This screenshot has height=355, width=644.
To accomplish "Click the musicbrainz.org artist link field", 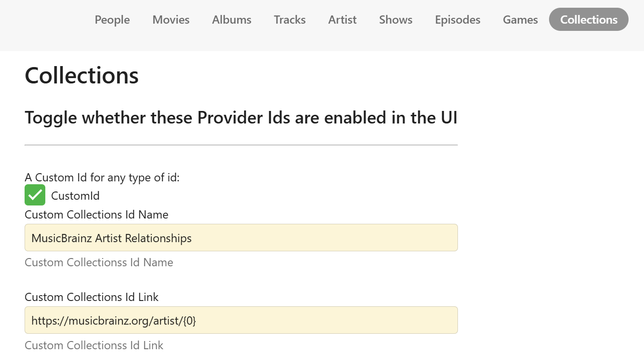I will [x=241, y=320].
